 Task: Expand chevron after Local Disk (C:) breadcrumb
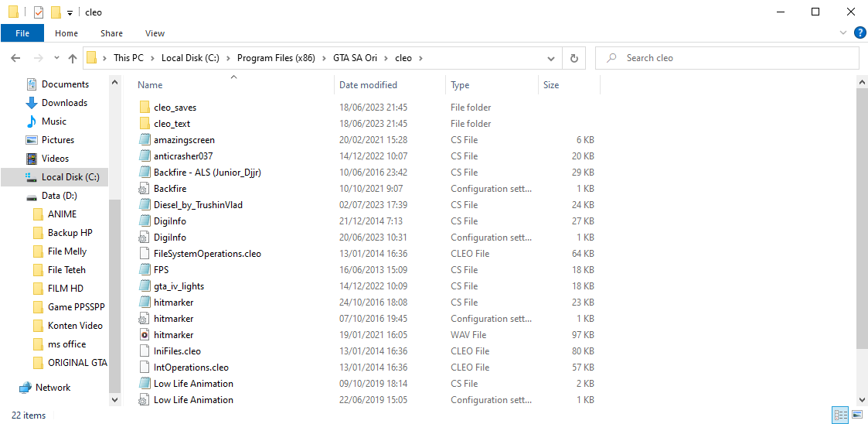229,57
